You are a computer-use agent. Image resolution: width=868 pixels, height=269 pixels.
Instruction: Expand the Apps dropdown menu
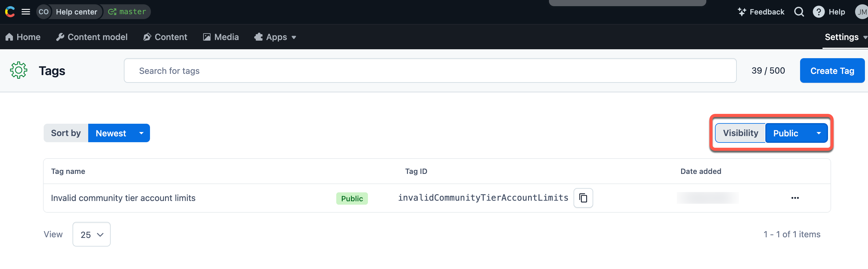tap(275, 37)
